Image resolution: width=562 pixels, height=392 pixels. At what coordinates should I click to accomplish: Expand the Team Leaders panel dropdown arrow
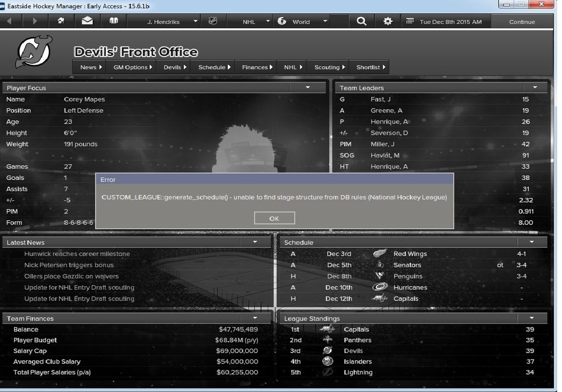pos(535,87)
